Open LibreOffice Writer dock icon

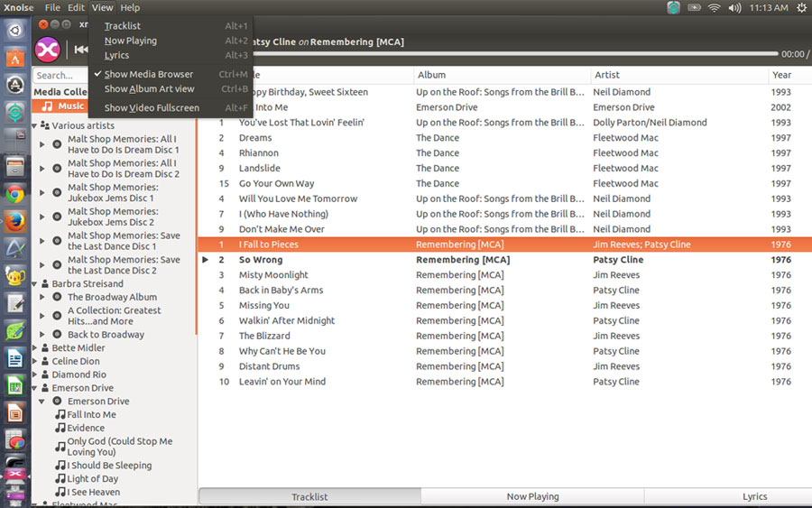tap(15, 358)
